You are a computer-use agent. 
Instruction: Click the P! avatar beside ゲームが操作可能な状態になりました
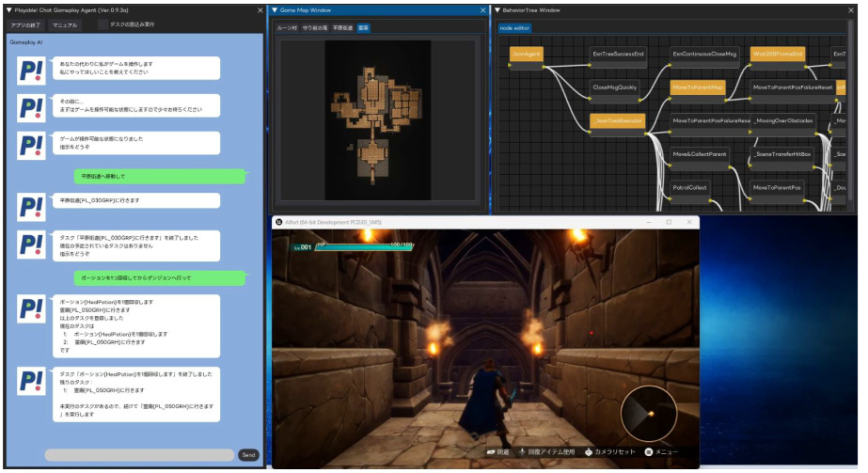point(31,145)
